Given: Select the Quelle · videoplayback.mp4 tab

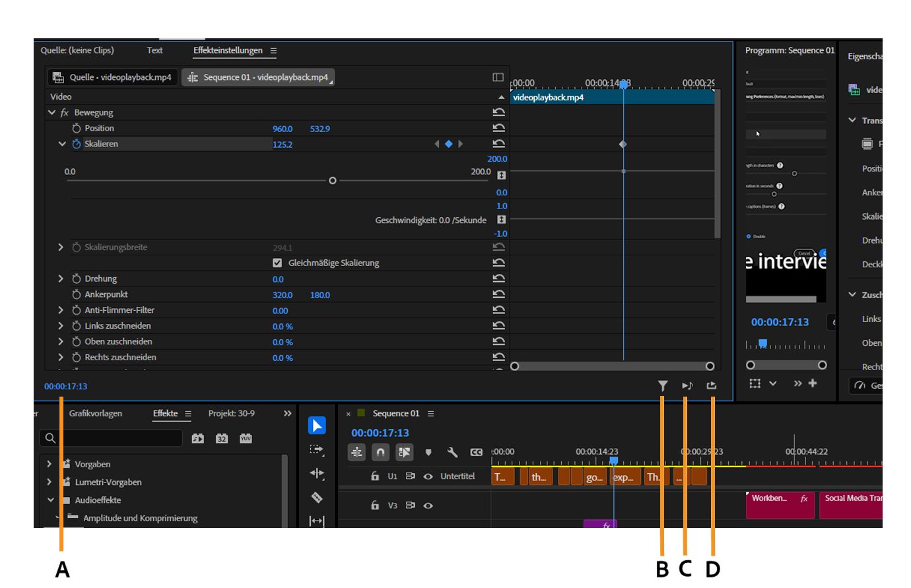Looking at the screenshot, I should click(x=113, y=77).
